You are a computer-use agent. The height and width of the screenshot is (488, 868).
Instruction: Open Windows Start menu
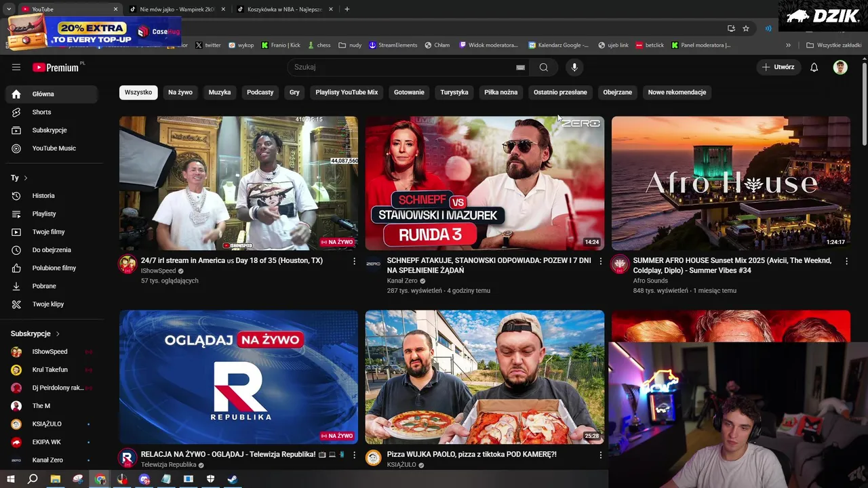pos(10,479)
